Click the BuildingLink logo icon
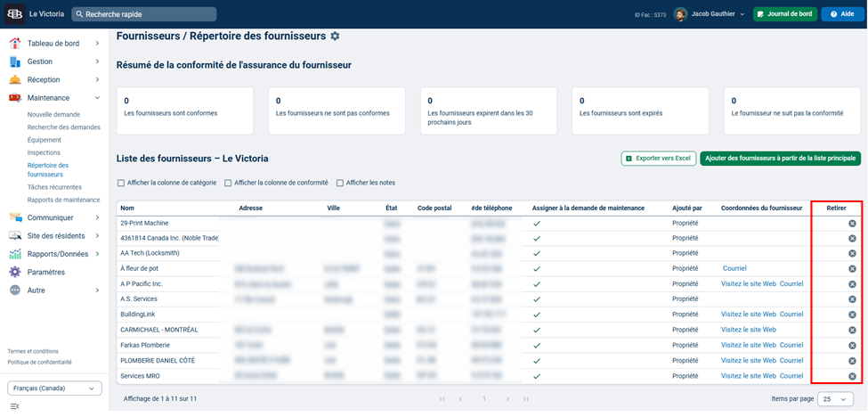This screenshot has height=417, width=868. [14, 14]
